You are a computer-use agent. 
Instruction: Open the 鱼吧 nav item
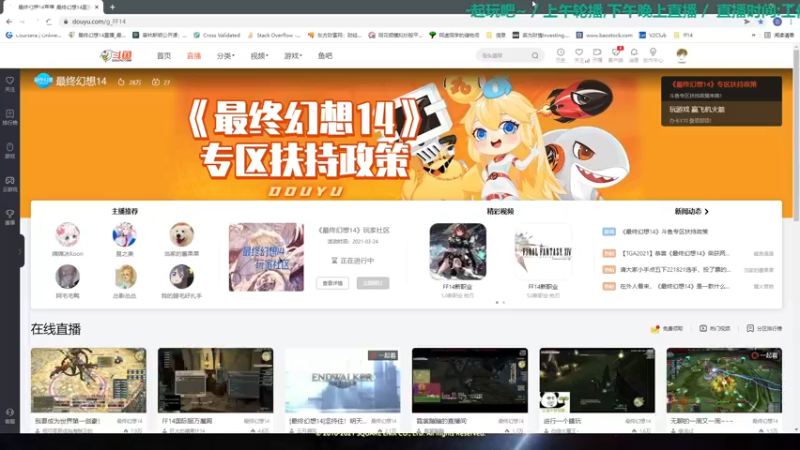325,56
